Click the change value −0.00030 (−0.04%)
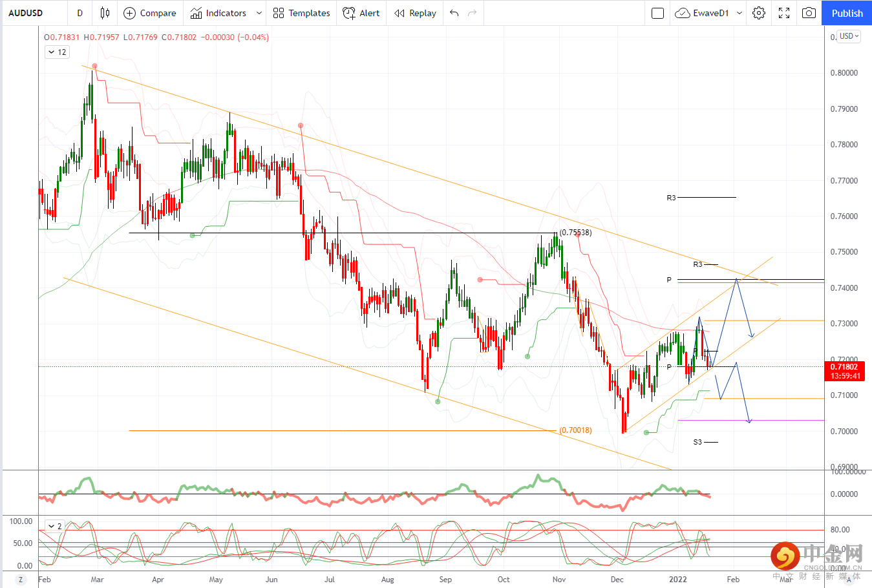The width and height of the screenshot is (872, 588). 235,37
